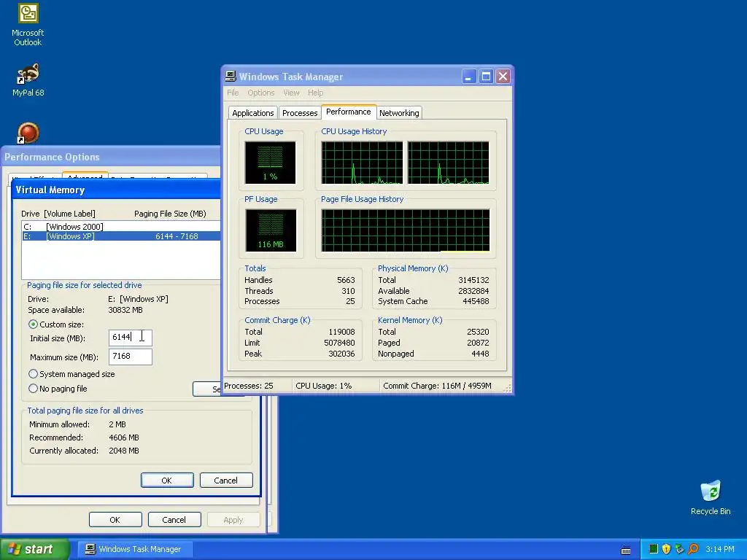Click the Commit Charge Peak value 302036
The height and width of the screenshot is (560, 747).
tap(341, 354)
